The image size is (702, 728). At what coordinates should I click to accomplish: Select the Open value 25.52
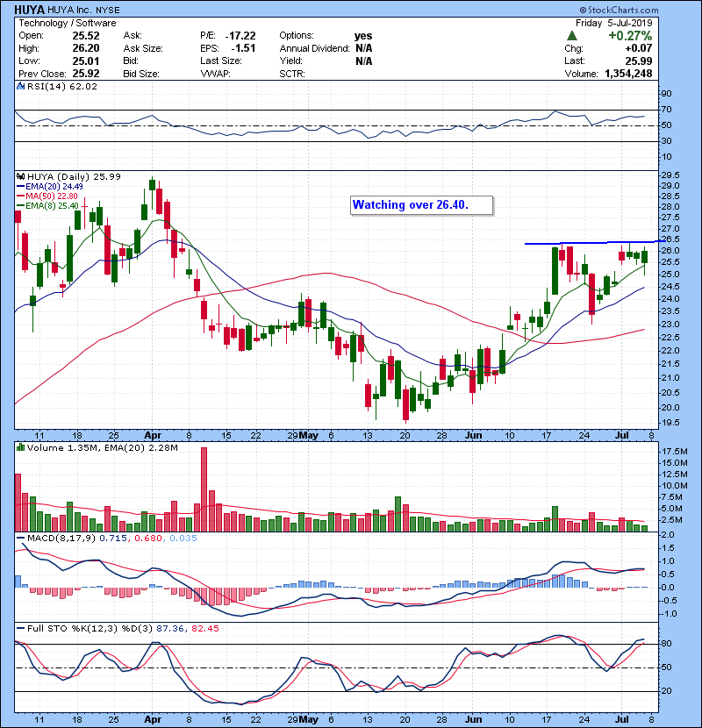click(x=85, y=36)
